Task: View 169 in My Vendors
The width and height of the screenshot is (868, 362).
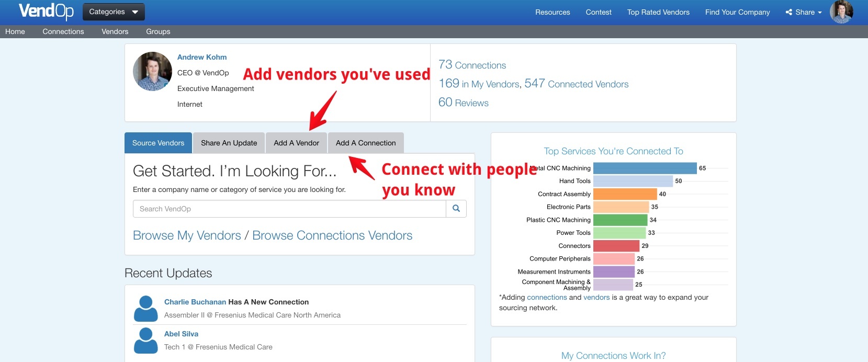Action: pos(479,84)
